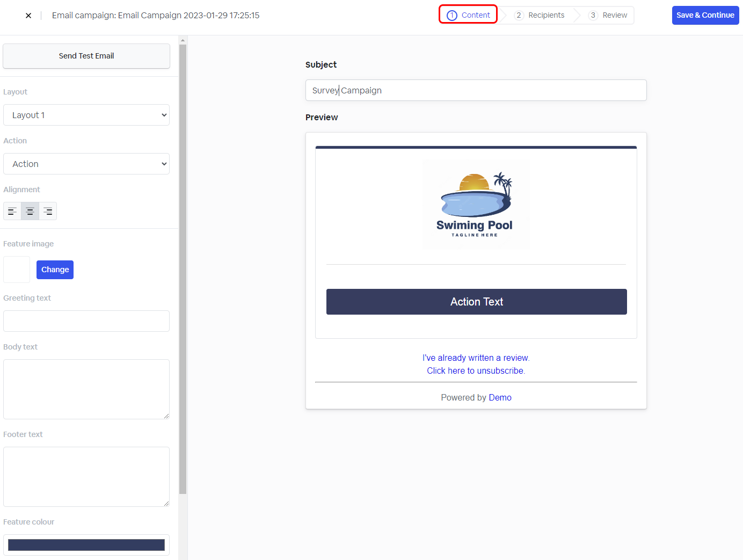Open the Layout 1 dropdown
Viewport: 743px width, 560px height.
pyautogui.click(x=86, y=115)
